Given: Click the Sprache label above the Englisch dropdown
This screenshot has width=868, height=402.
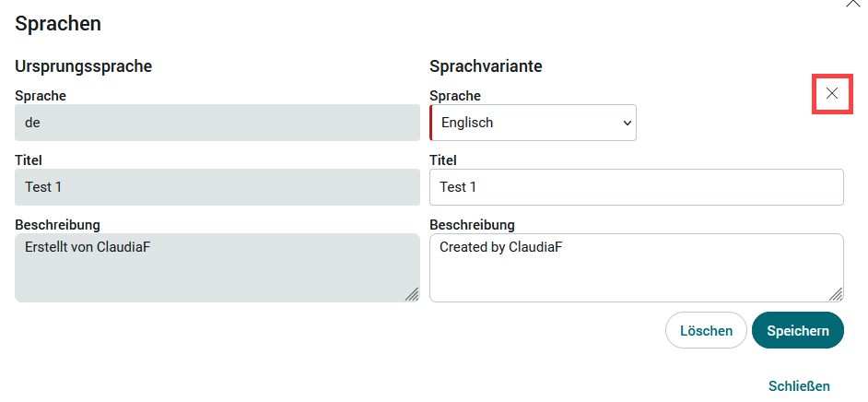Looking at the screenshot, I should tap(455, 96).
